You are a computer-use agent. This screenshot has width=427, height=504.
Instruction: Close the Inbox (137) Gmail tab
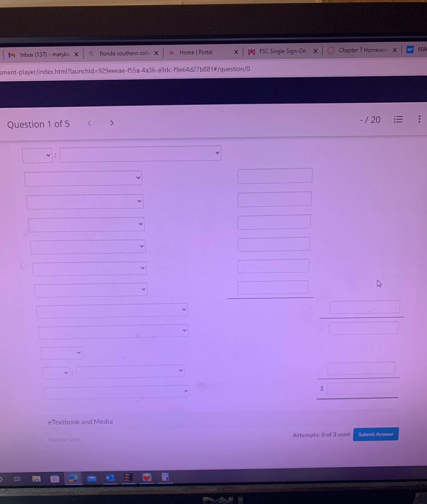[76, 54]
